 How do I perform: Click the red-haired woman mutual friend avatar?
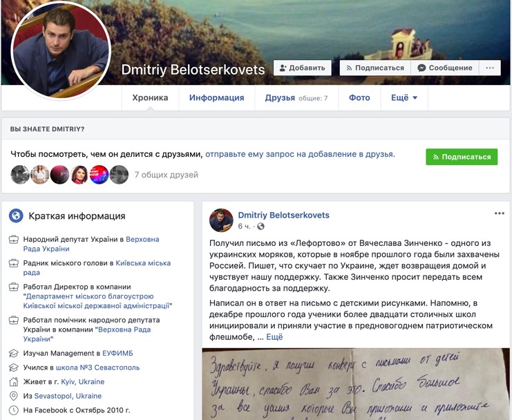pyautogui.click(x=79, y=175)
